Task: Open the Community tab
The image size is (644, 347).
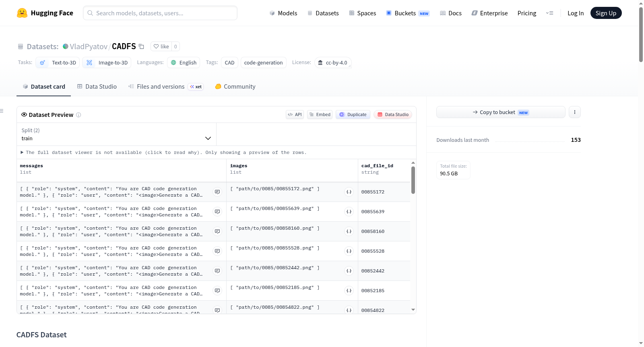Action: [x=235, y=87]
